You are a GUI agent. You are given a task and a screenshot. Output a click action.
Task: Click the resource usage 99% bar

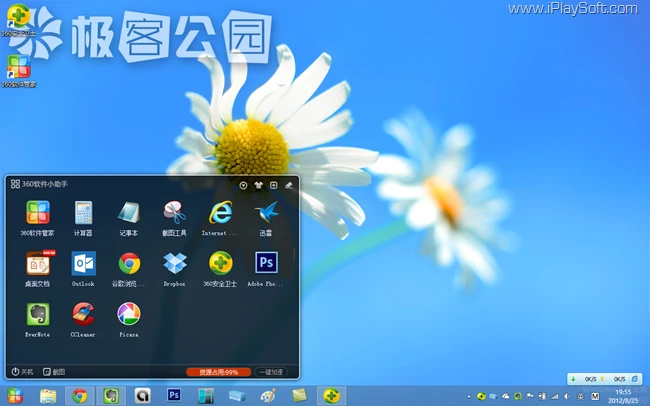[218, 371]
